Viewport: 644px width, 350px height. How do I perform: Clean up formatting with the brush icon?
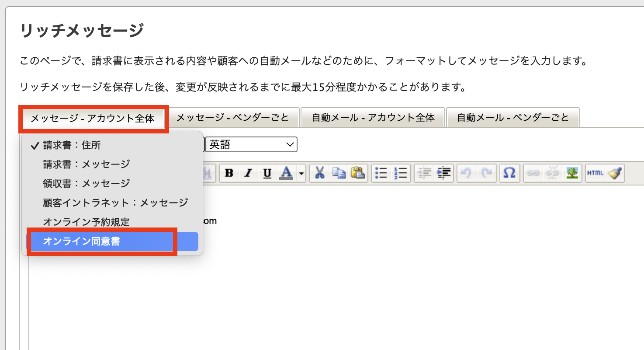[x=615, y=174]
